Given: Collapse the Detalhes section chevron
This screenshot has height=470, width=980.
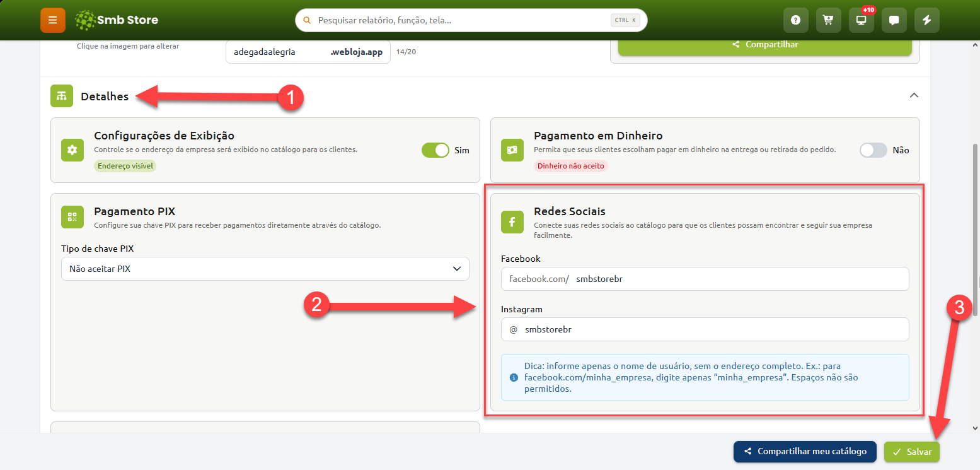Looking at the screenshot, I should pos(914,96).
